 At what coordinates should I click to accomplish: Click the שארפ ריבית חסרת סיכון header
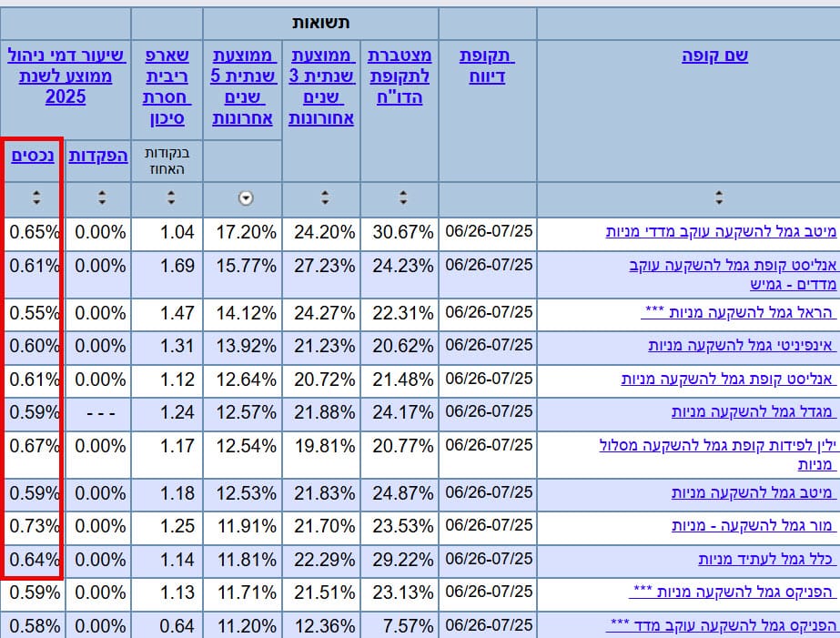click(x=167, y=86)
